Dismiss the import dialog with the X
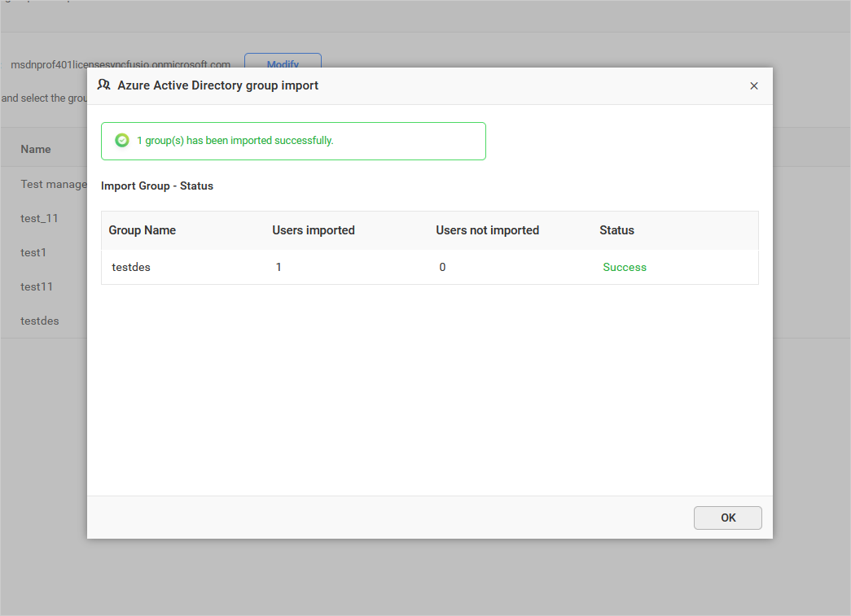This screenshot has width=851, height=616. (753, 85)
